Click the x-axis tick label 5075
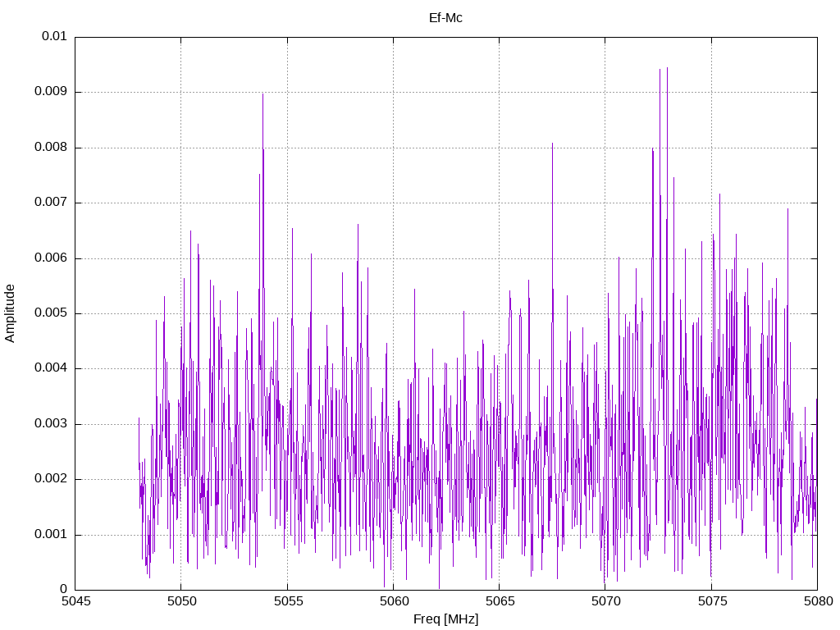Screen dimensions: 840x630 point(712,601)
